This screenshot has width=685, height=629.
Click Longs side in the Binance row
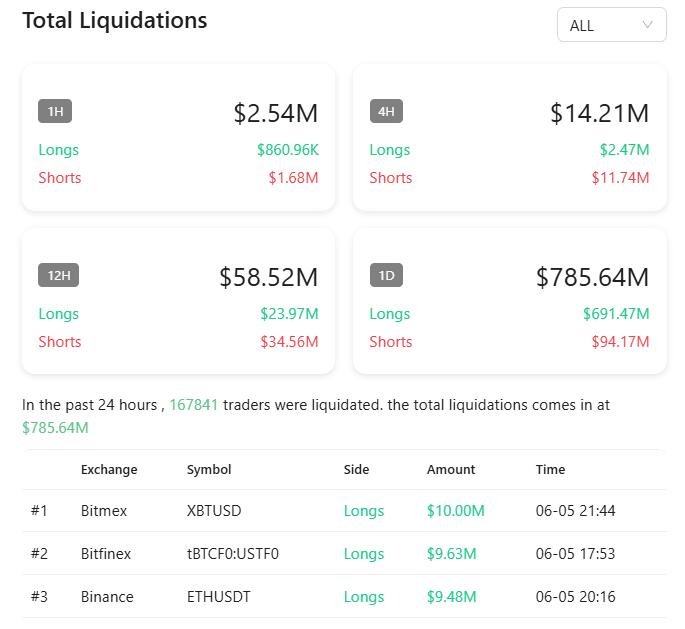[x=364, y=597]
